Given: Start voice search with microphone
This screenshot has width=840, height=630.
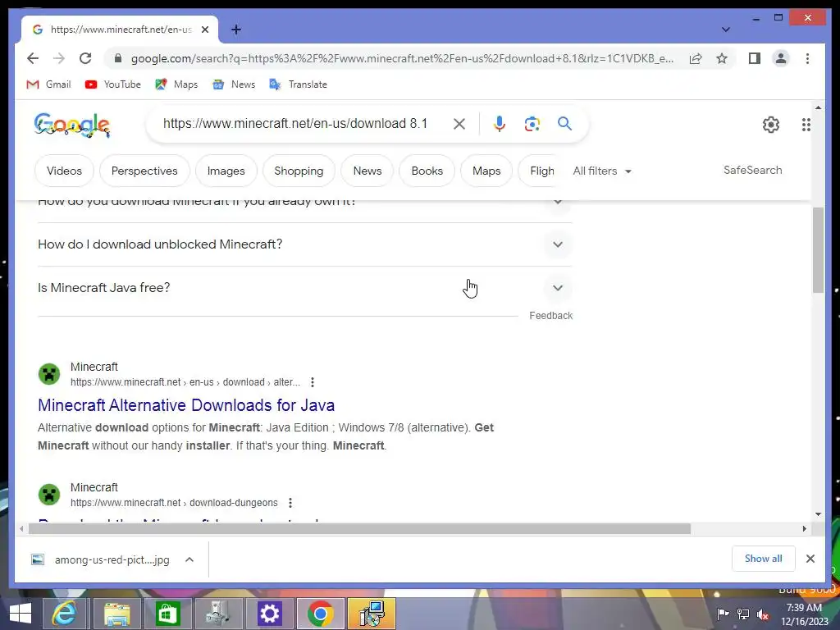Looking at the screenshot, I should pos(500,124).
